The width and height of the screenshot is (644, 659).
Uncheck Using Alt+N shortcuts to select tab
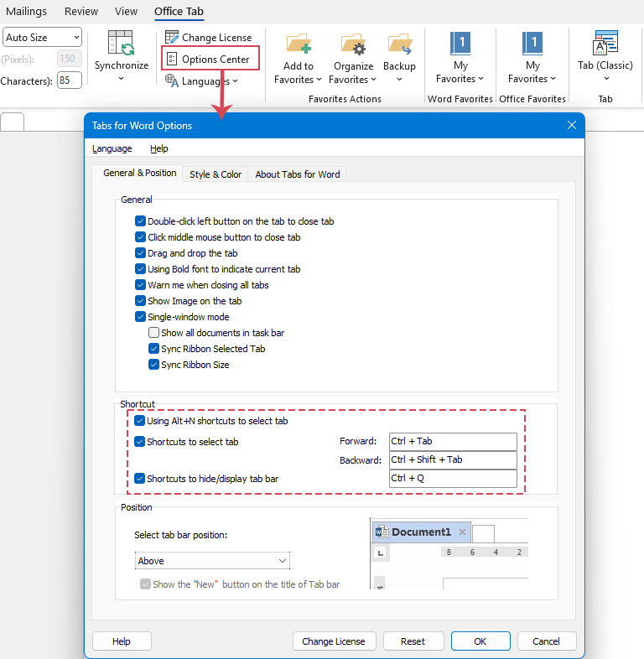point(140,421)
